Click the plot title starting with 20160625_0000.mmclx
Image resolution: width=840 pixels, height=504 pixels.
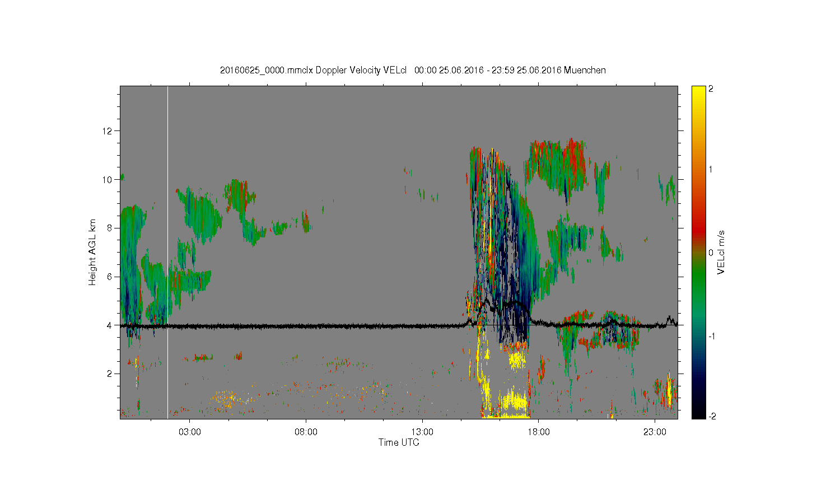click(413, 70)
